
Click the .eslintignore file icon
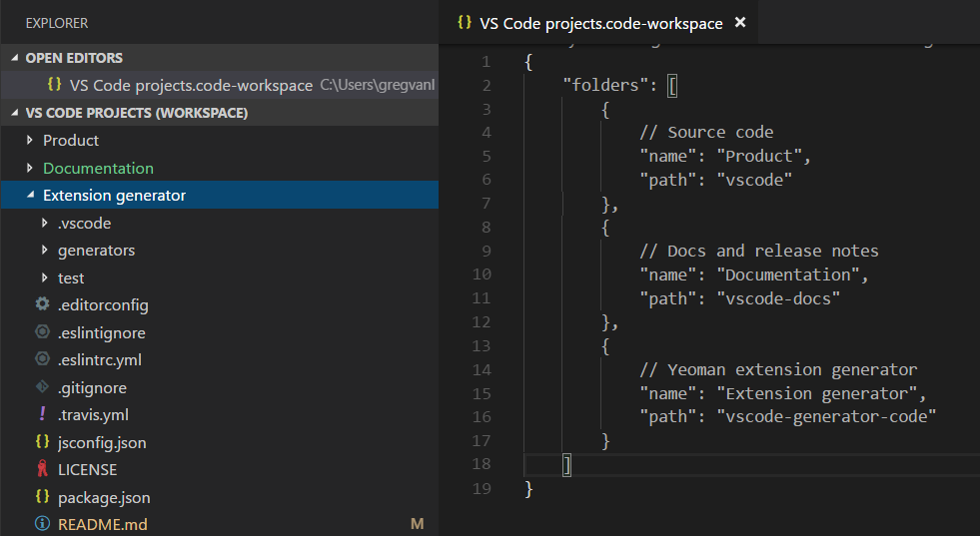point(42,333)
